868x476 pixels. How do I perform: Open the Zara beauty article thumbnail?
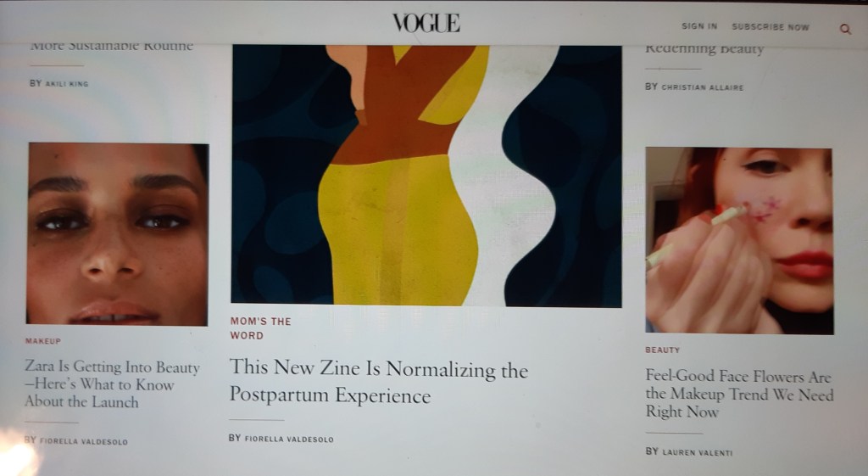tap(117, 234)
